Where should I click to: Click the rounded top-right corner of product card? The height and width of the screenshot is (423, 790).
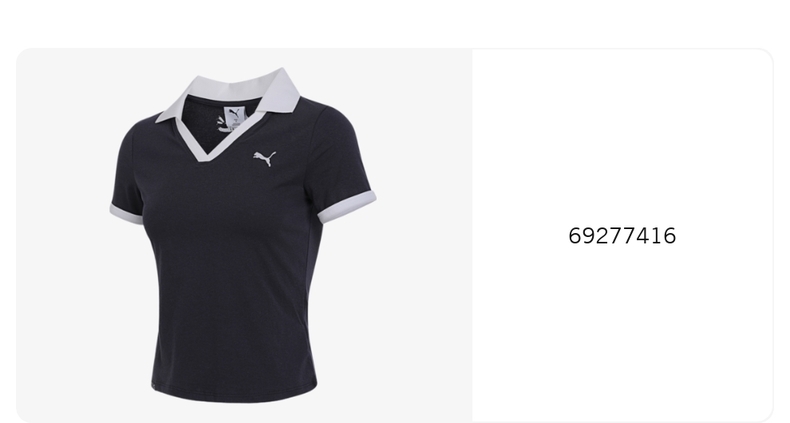click(x=765, y=56)
